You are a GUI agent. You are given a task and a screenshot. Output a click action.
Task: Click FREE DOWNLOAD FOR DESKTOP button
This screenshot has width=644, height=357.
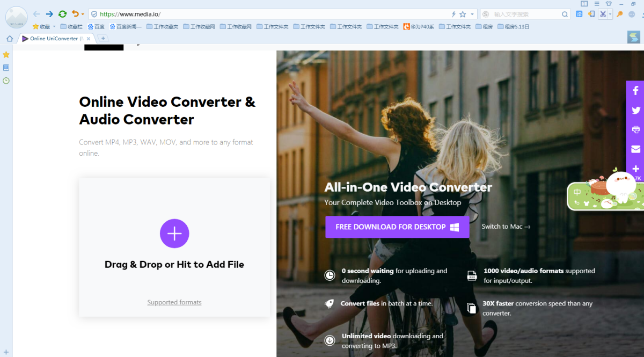[x=397, y=227]
